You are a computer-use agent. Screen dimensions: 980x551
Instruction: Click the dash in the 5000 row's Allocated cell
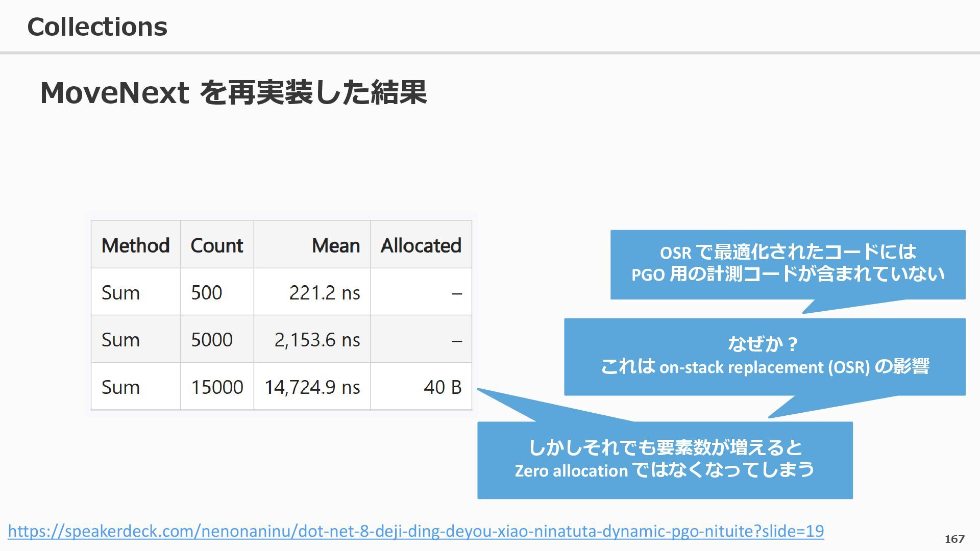(x=457, y=341)
